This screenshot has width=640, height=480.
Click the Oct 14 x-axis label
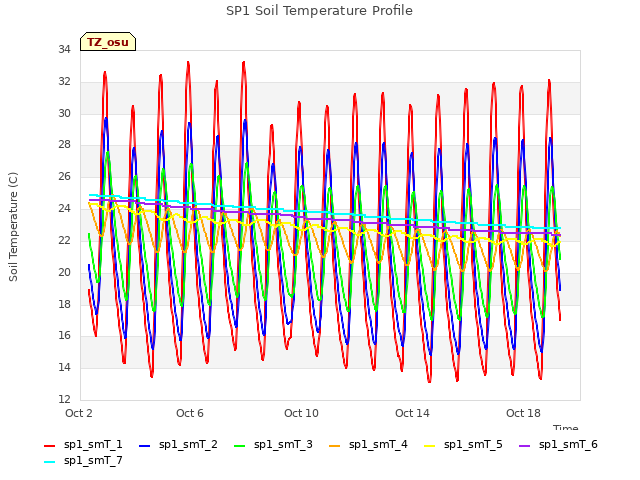pyautogui.click(x=412, y=413)
